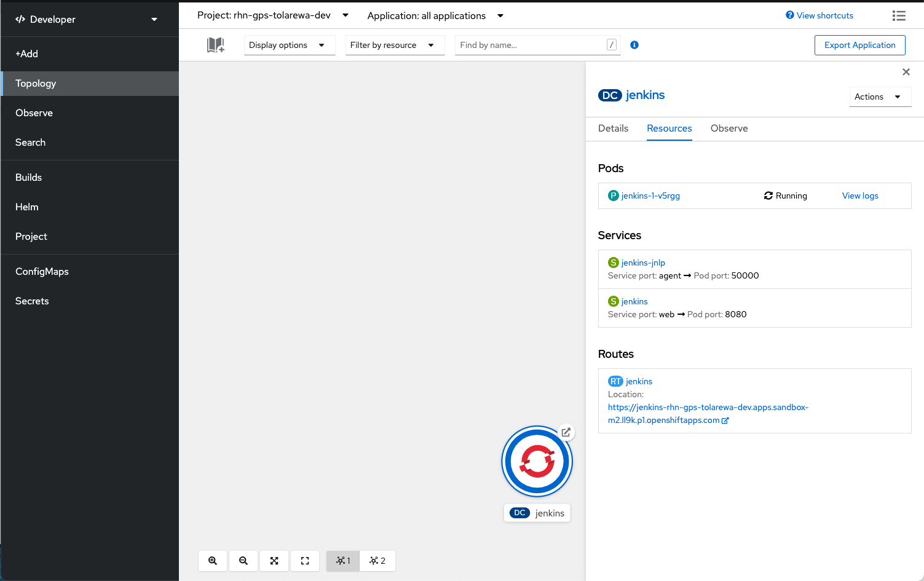The height and width of the screenshot is (581, 924).
Task: Open pod jenkins-1-v5rgg link
Action: [x=650, y=196]
